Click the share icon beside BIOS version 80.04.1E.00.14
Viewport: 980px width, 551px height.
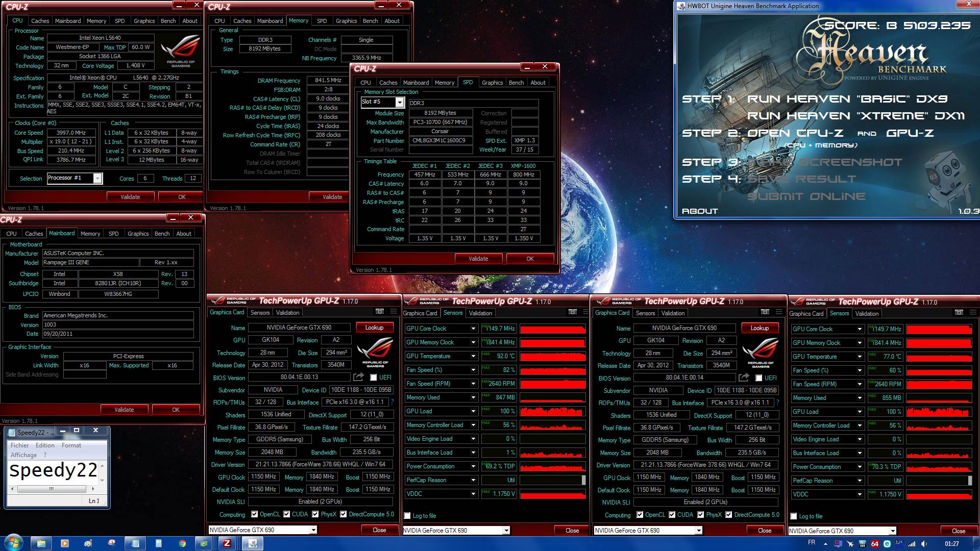click(x=744, y=378)
